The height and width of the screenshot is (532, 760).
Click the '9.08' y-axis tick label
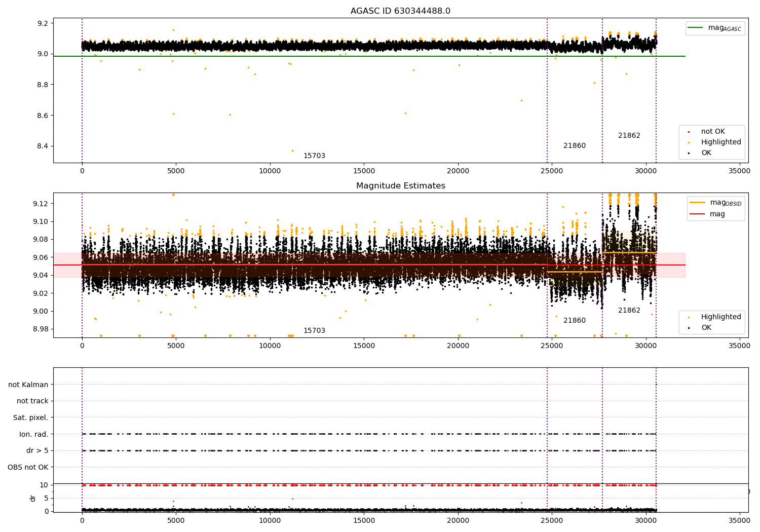click(41, 239)
